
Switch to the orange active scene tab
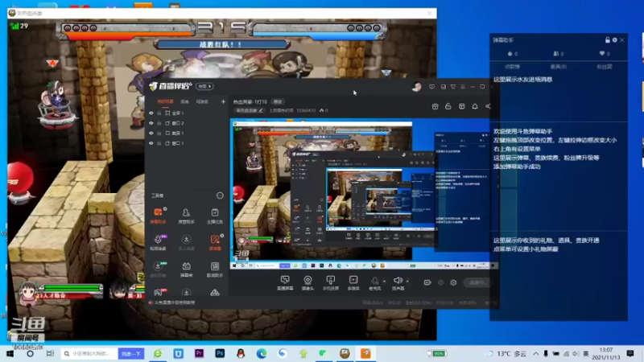[x=166, y=101]
